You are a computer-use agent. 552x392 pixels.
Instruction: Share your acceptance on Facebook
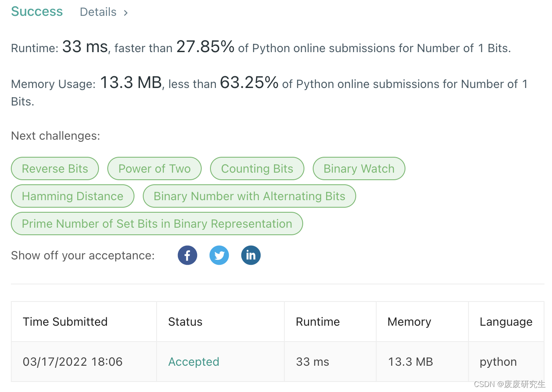click(x=187, y=255)
